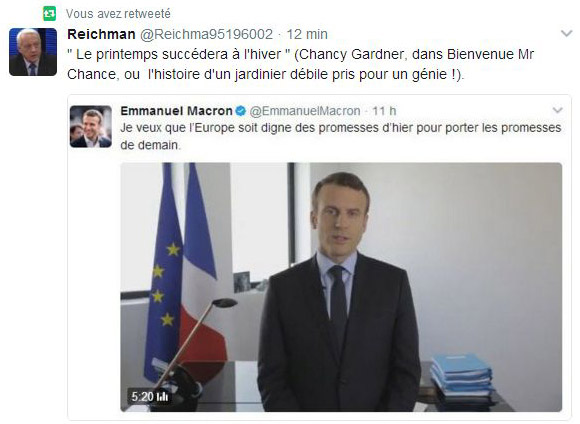
Task: Expand the quoted Macron tweet options chevron
Action: point(557,110)
